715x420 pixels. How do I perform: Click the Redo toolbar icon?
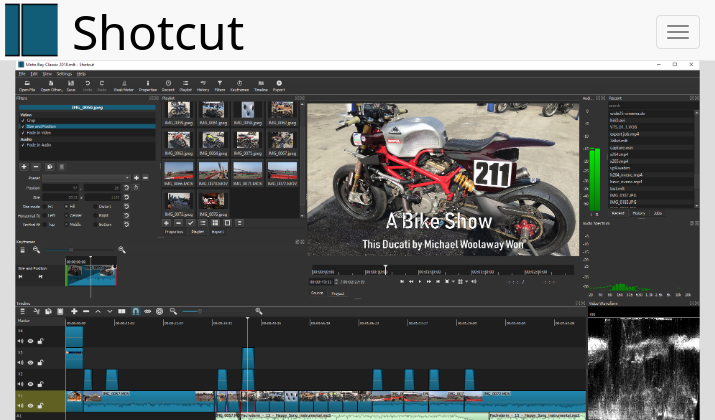(102, 85)
